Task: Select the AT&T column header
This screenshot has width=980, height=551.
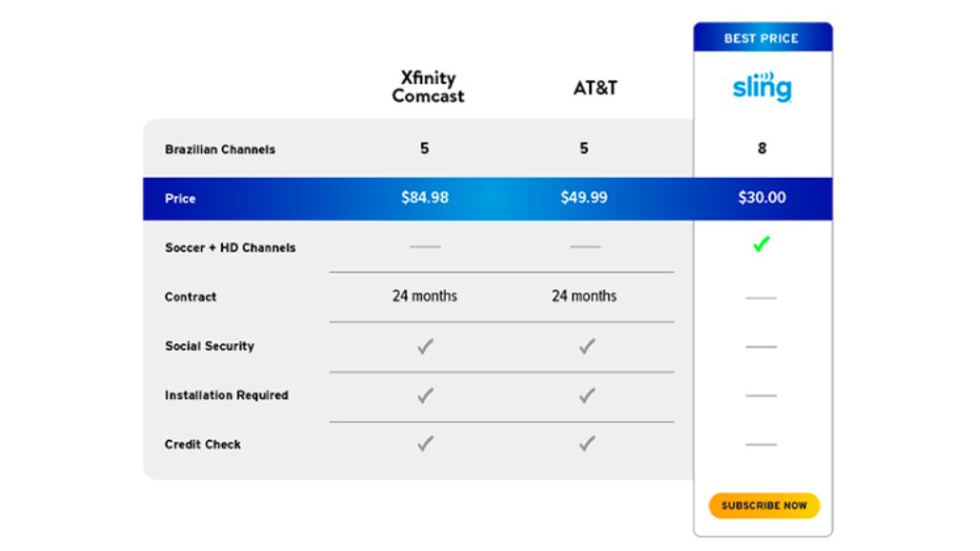Action: 595,88
